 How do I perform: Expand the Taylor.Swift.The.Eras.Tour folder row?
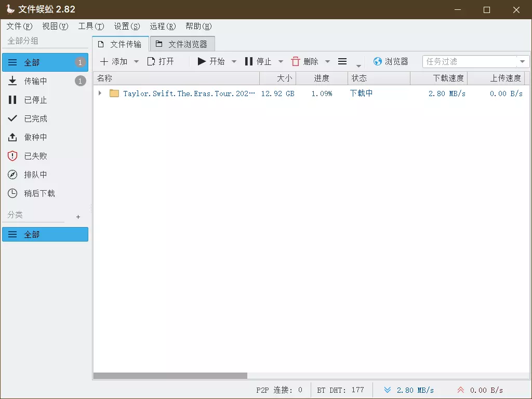coord(100,94)
